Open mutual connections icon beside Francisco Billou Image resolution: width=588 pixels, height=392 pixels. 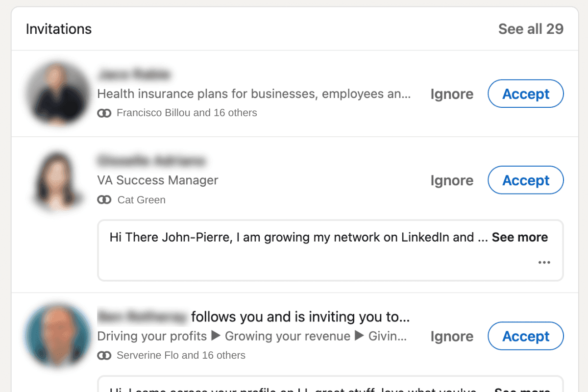click(104, 113)
